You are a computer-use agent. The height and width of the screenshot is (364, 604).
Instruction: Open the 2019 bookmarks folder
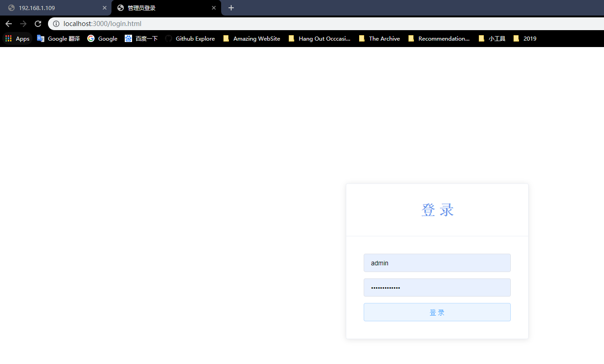pos(525,38)
